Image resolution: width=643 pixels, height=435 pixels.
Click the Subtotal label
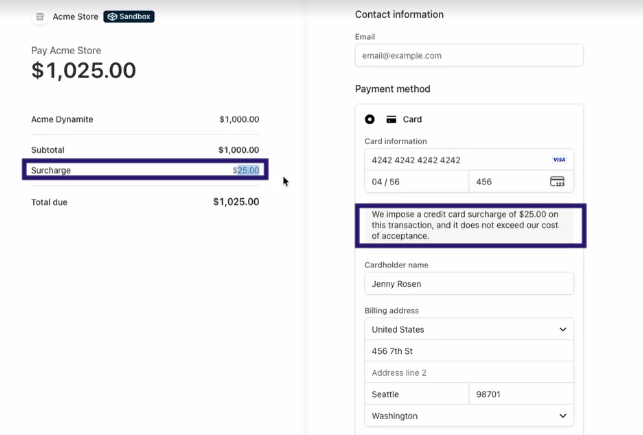pos(48,150)
